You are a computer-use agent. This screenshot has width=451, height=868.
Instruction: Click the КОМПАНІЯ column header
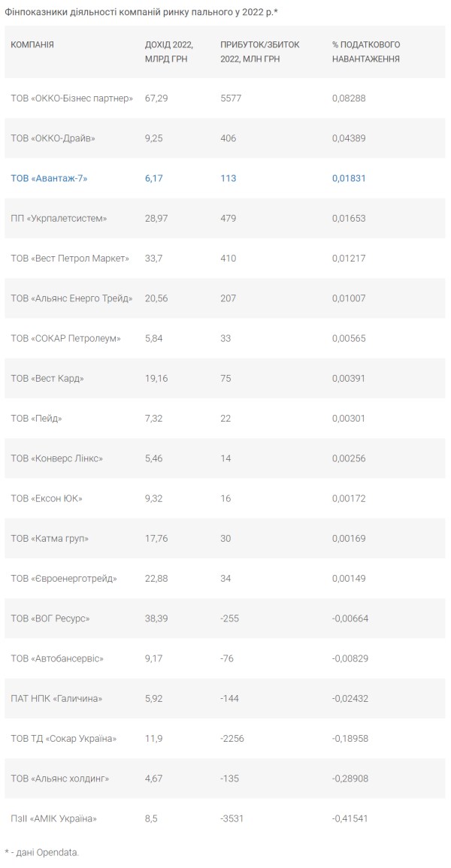click(32, 45)
